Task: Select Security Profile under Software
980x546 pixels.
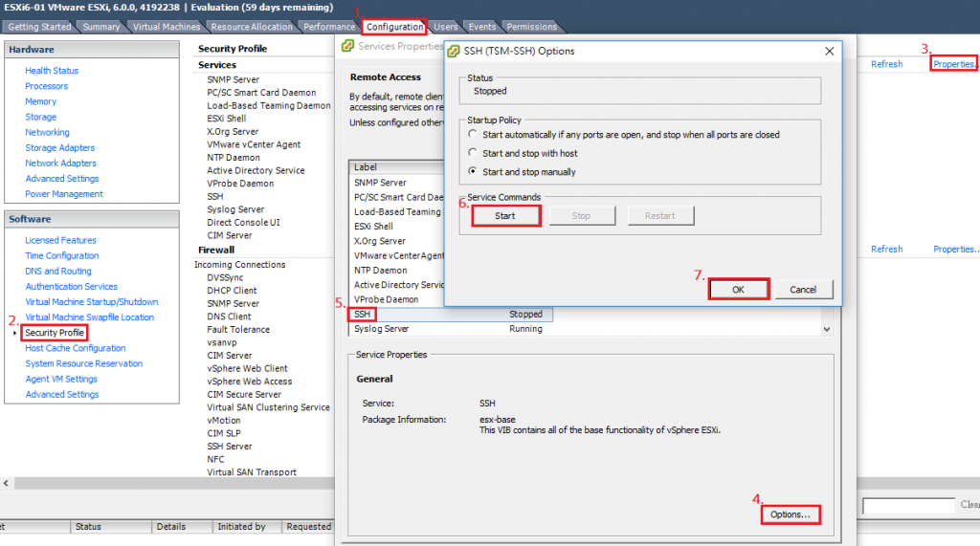Action: click(55, 333)
